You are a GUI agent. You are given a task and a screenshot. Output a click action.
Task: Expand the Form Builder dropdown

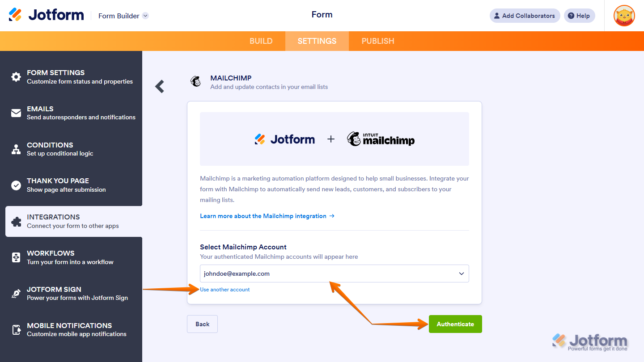tap(145, 16)
